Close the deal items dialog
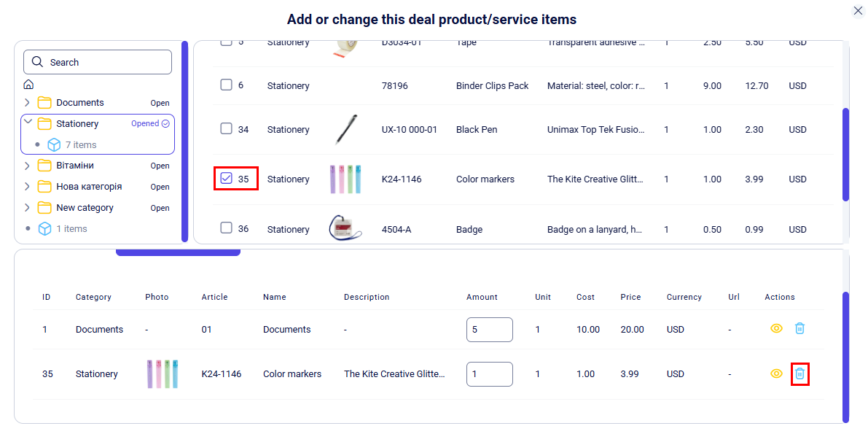Screen dimensions: 868x426 click(858, 10)
